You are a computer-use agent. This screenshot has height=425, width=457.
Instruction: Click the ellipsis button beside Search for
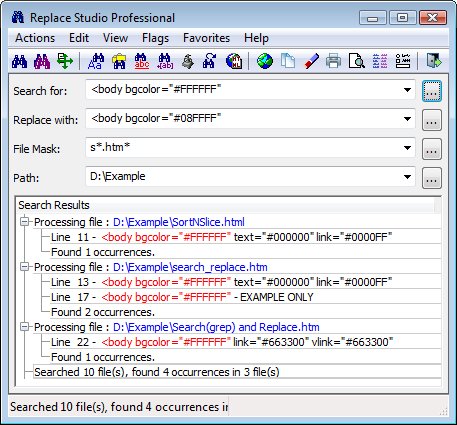coord(432,91)
